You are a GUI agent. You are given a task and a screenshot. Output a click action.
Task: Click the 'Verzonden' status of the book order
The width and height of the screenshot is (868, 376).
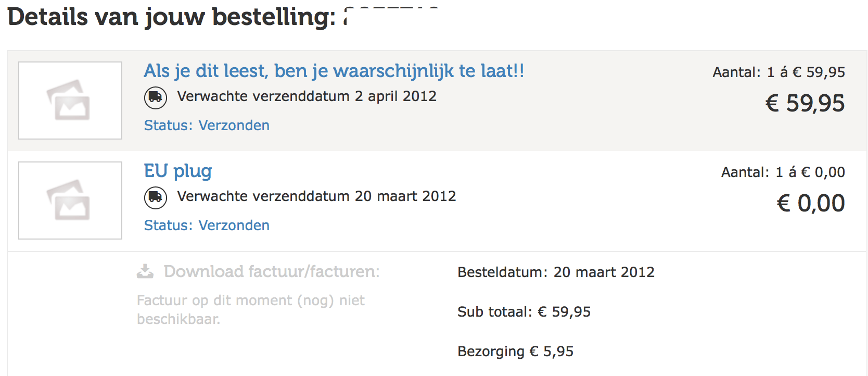pos(234,125)
